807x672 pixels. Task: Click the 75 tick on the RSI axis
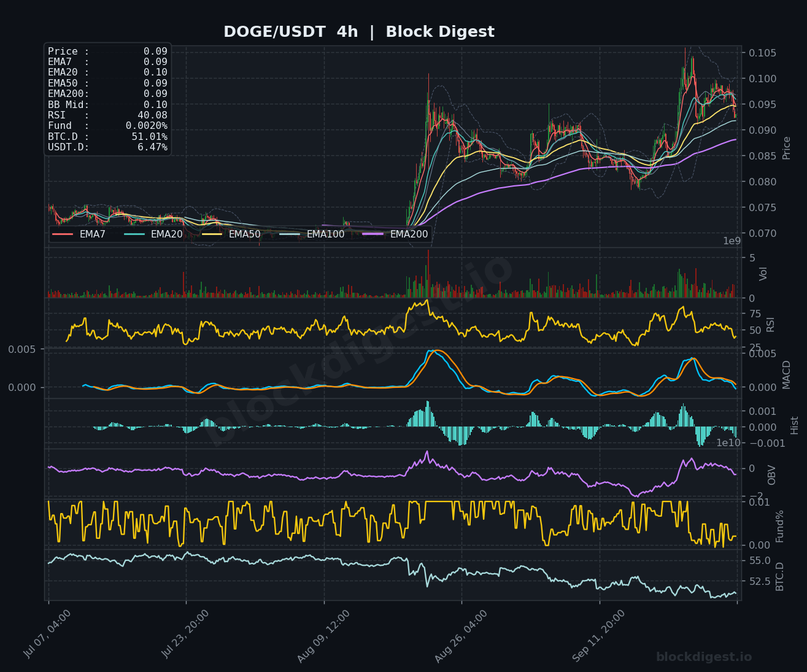[755, 314]
